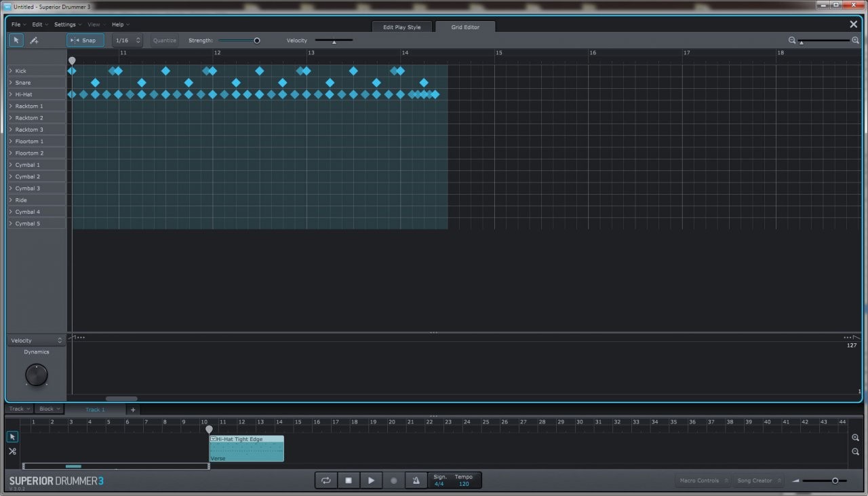Click the song track zoom in magnifier
Viewport: 868px width, 496px height.
(855, 438)
